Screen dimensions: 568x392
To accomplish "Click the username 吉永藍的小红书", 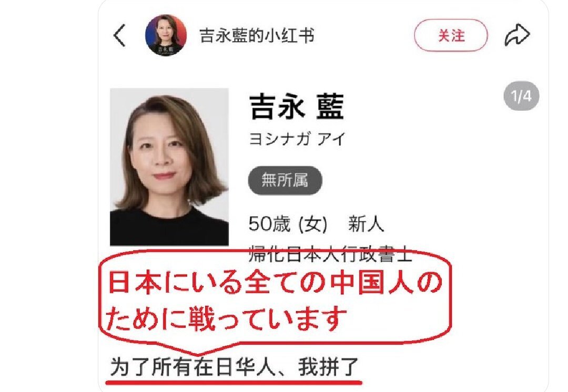I will point(257,36).
